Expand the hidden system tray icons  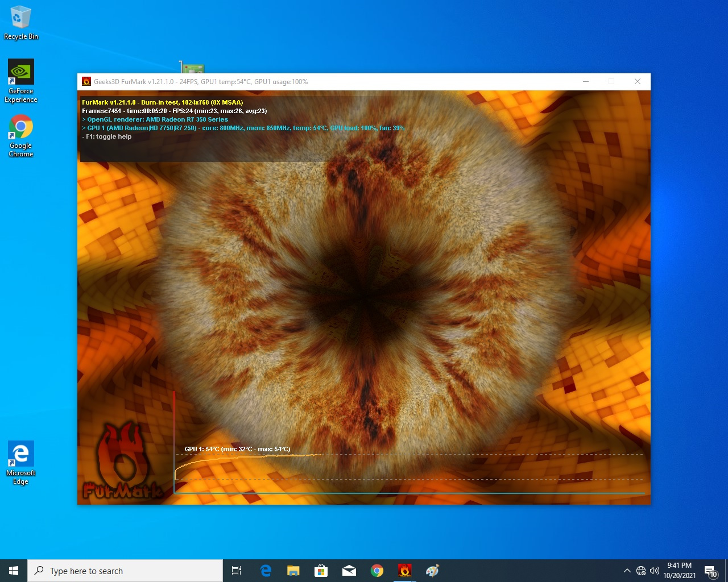(627, 571)
